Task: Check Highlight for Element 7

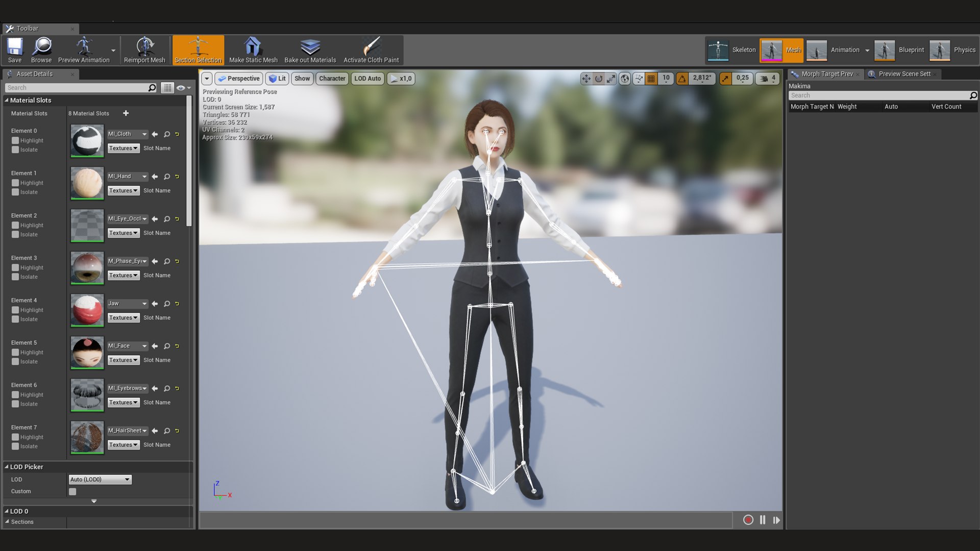Action: click(x=15, y=437)
